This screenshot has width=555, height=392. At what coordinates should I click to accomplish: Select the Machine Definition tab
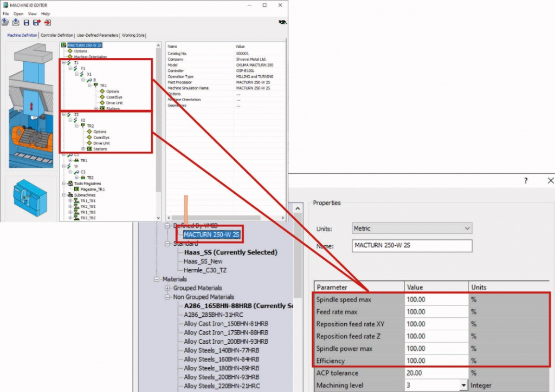click(22, 35)
